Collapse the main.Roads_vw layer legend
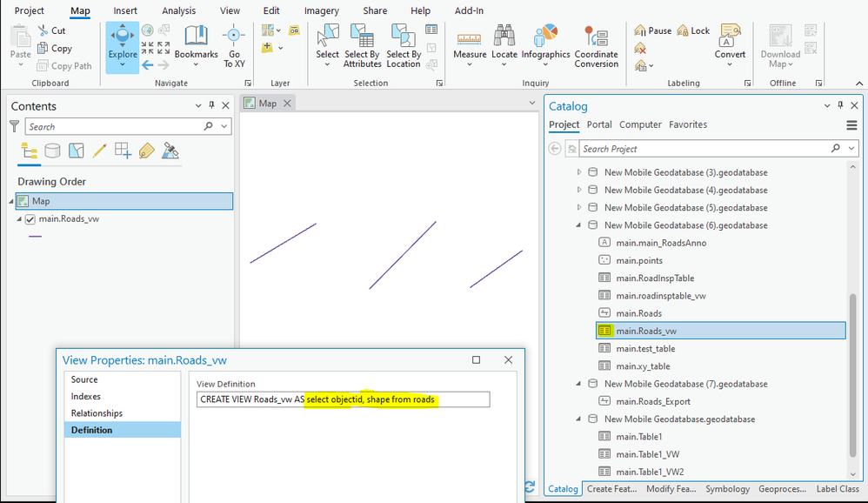This screenshot has height=503, width=868. (19, 218)
